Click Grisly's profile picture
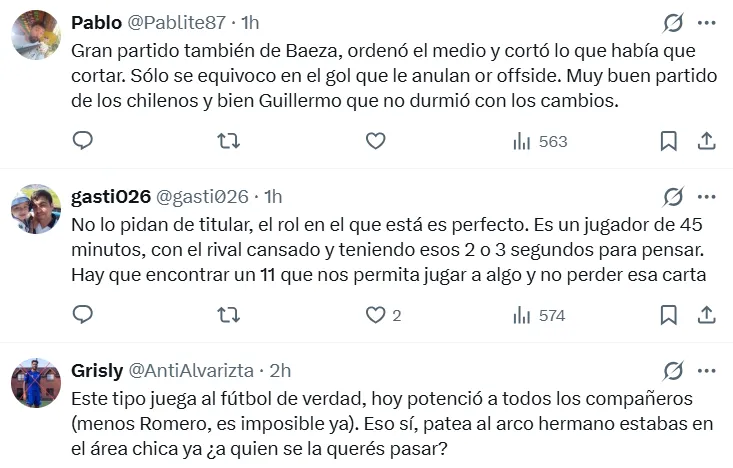The width and height of the screenshot is (733, 468). click(x=36, y=383)
